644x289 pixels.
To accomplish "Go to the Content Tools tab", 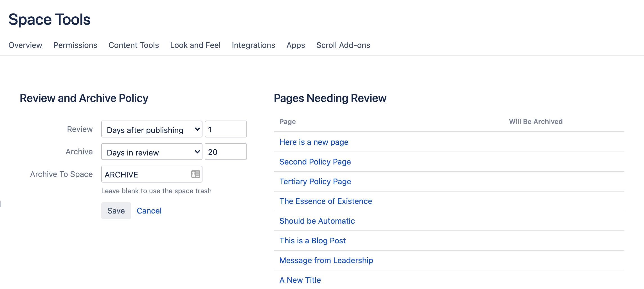I will pos(134,45).
